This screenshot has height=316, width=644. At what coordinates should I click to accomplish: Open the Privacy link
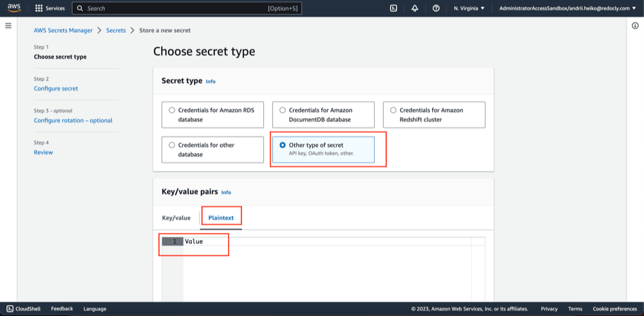click(549, 309)
